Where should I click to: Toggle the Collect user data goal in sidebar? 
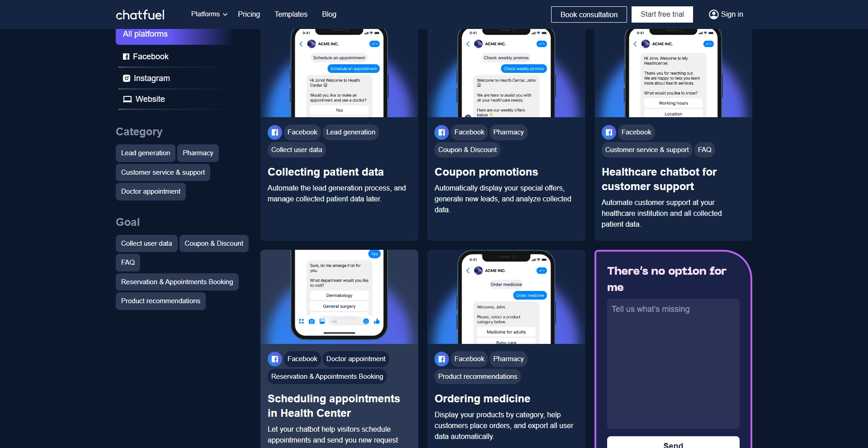pos(146,243)
